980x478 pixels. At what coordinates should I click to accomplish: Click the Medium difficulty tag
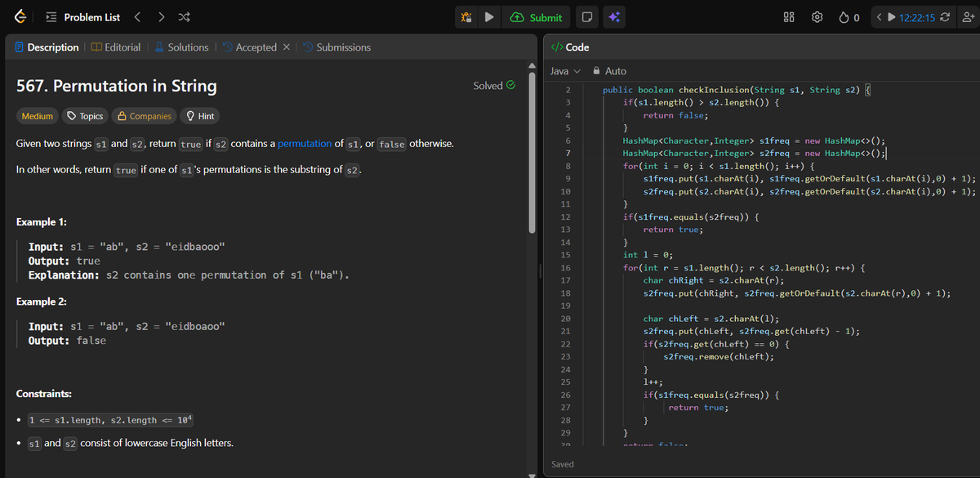pos(37,116)
